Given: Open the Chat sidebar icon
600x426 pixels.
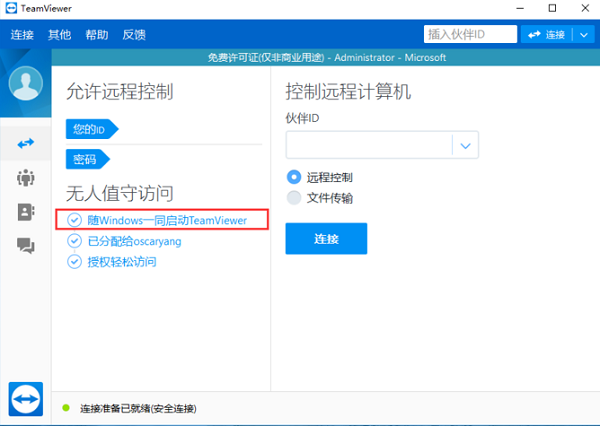Looking at the screenshot, I should tap(25, 245).
